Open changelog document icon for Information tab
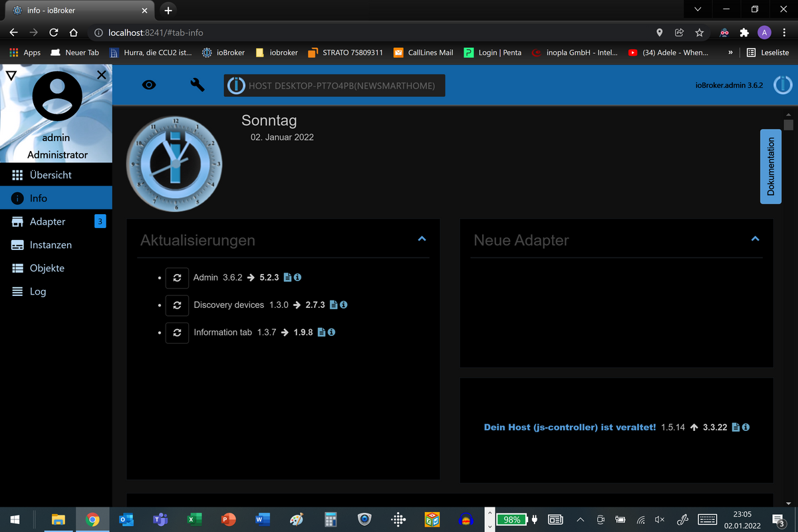 (x=321, y=332)
